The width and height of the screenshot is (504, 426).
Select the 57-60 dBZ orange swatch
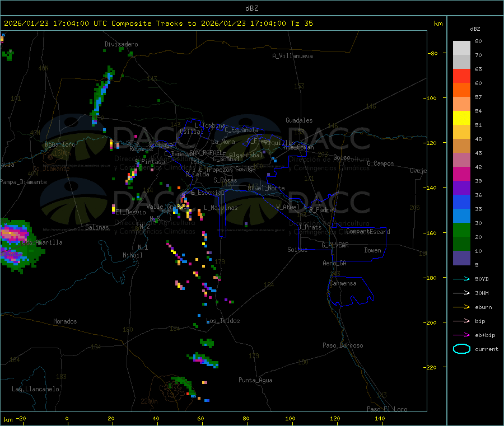(x=461, y=90)
